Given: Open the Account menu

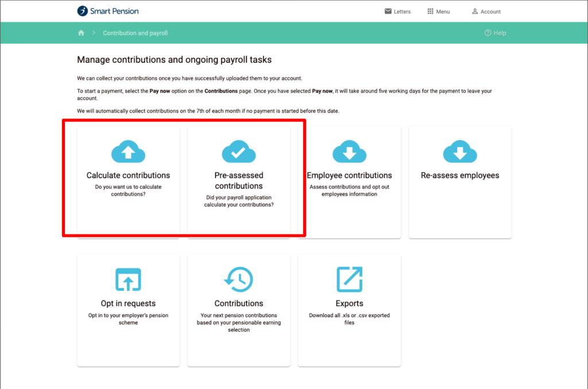Looking at the screenshot, I should pos(486,11).
